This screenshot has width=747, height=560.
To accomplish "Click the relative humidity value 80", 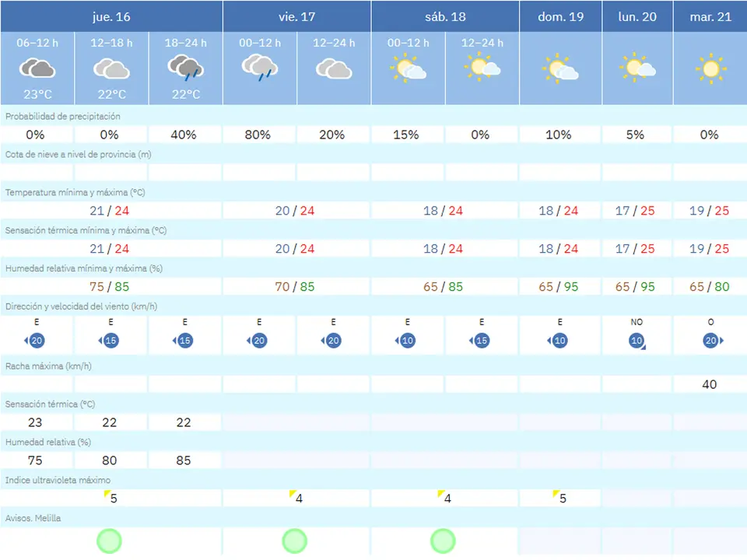I will click(x=109, y=460).
